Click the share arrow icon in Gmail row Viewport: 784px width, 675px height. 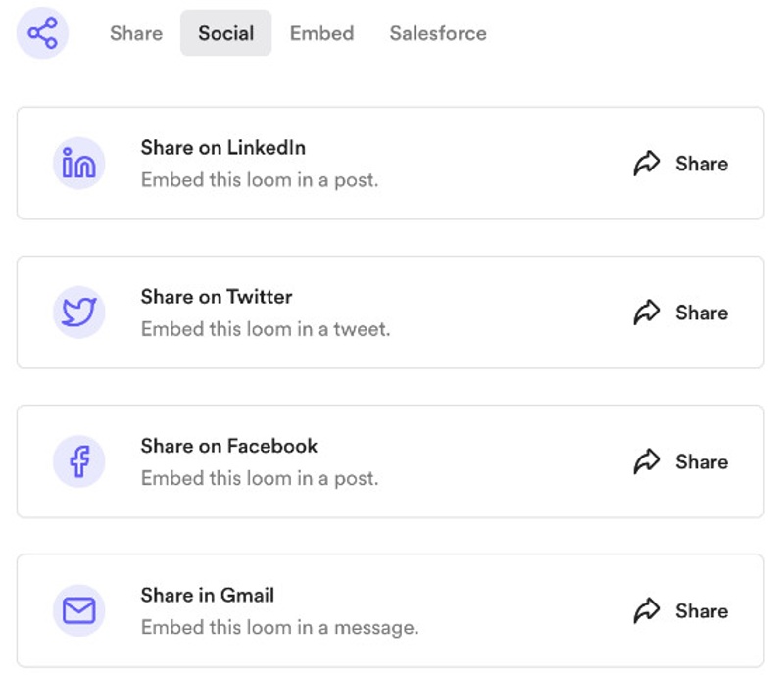click(x=647, y=610)
